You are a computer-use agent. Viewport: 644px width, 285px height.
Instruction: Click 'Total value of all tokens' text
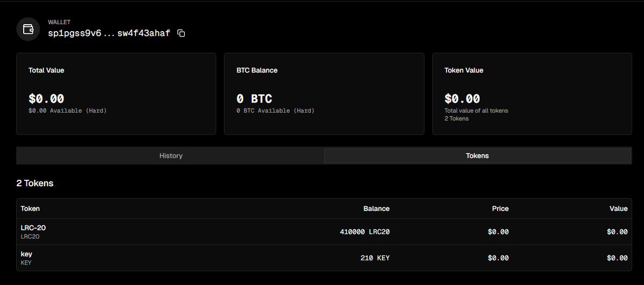tap(476, 111)
